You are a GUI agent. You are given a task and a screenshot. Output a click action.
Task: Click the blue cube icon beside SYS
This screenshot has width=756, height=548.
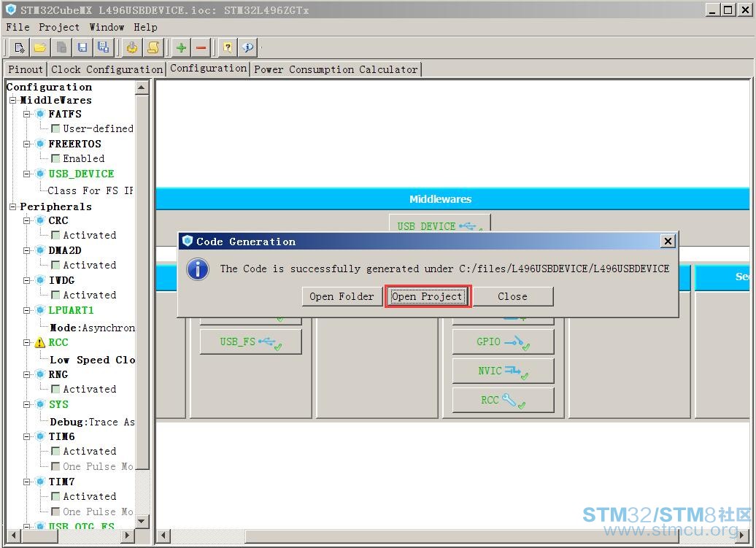coord(41,404)
